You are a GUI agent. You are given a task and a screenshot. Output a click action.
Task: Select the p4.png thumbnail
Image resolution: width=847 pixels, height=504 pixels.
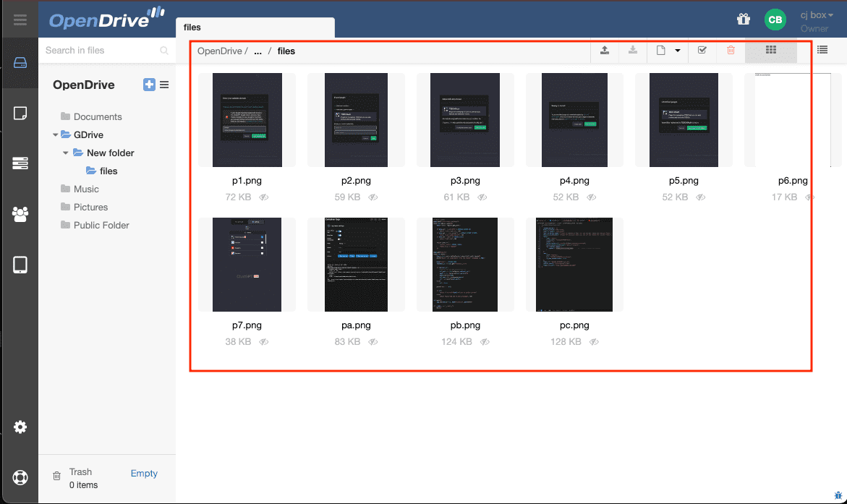pyautogui.click(x=574, y=120)
